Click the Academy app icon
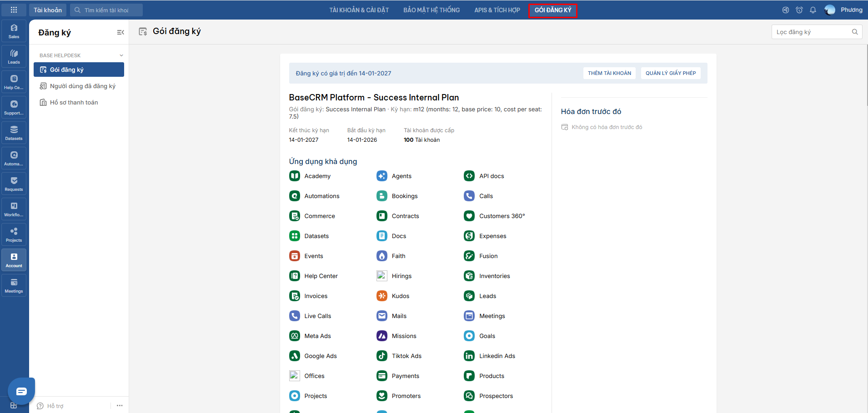 295,176
